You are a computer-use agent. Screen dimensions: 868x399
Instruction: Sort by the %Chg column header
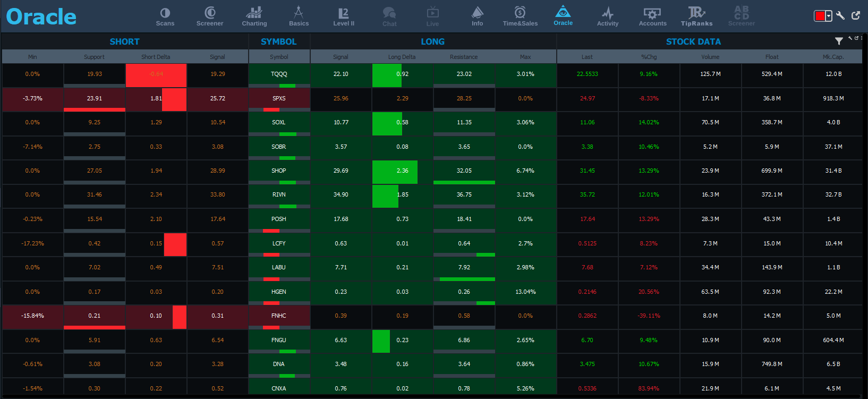(x=649, y=57)
